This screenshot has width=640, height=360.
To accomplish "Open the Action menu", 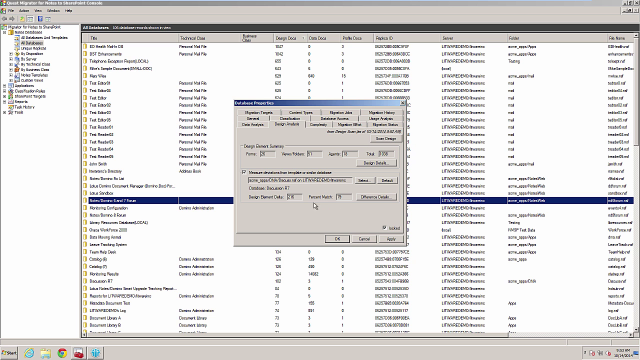I will [24, 11].
